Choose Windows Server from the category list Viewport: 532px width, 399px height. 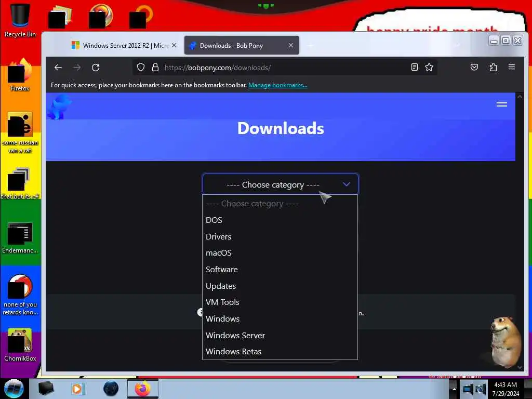(280, 335)
